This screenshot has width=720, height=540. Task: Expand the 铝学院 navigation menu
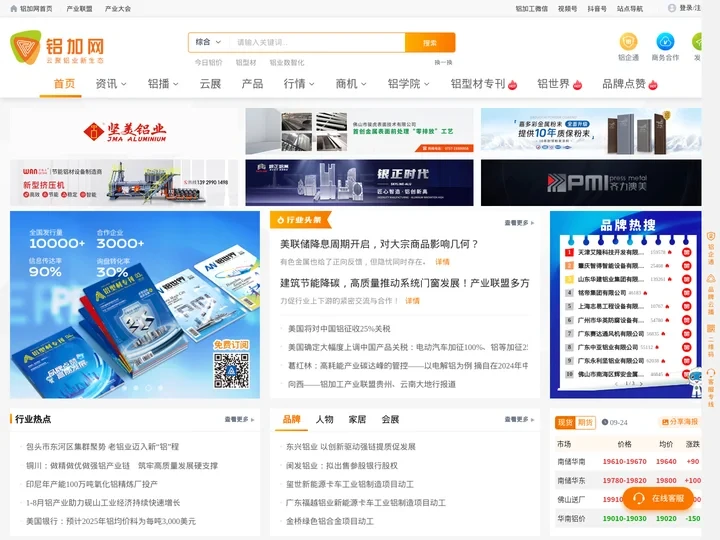tap(408, 84)
